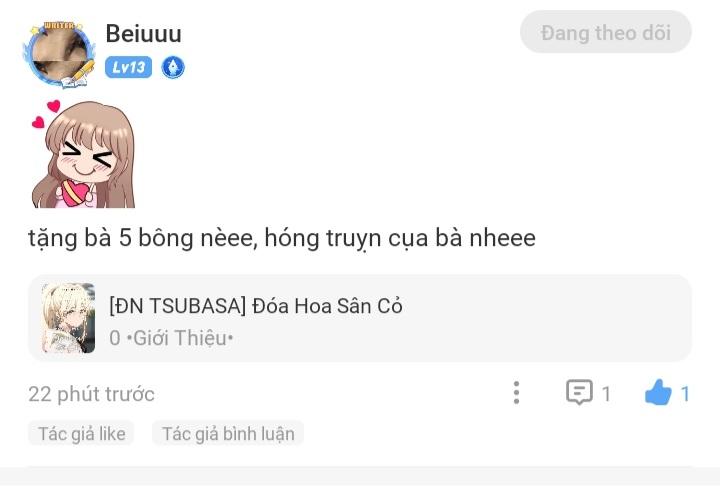720x486 pixels.
Task: Click the Writer badge on the avatar
Action: point(60,23)
